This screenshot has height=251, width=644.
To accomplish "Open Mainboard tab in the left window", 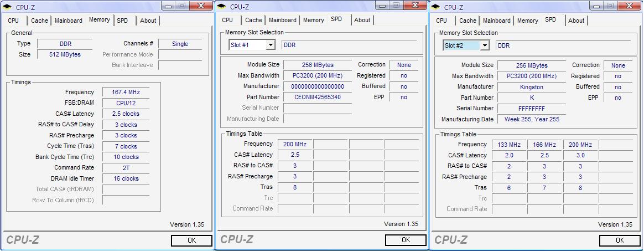I will (x=69, y=21).
